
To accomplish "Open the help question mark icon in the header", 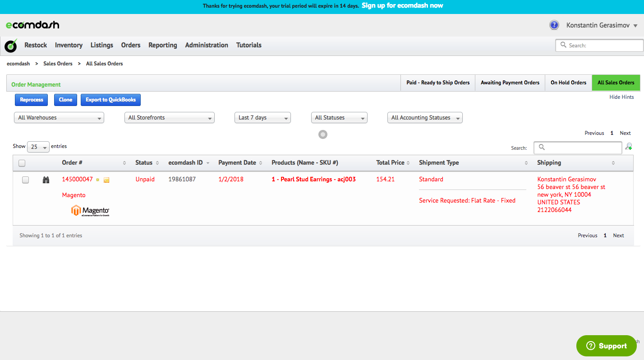I will tap(554, 25).
